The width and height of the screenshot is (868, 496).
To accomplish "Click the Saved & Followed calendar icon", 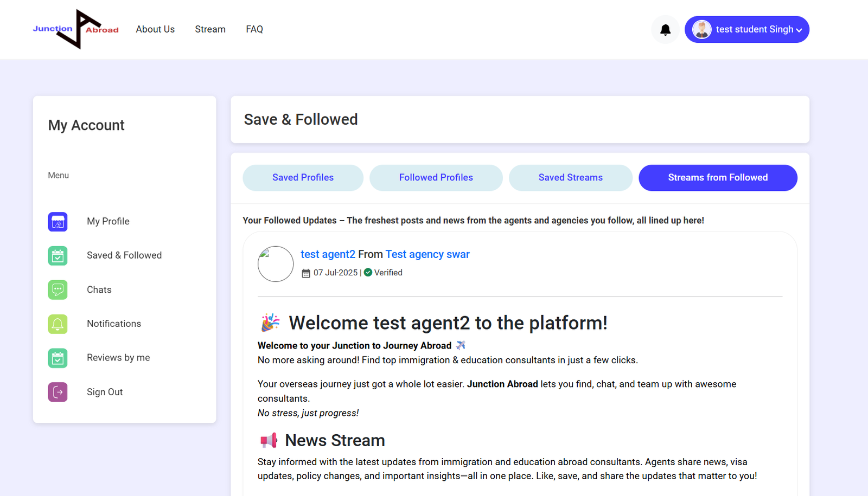I will 58,256.
